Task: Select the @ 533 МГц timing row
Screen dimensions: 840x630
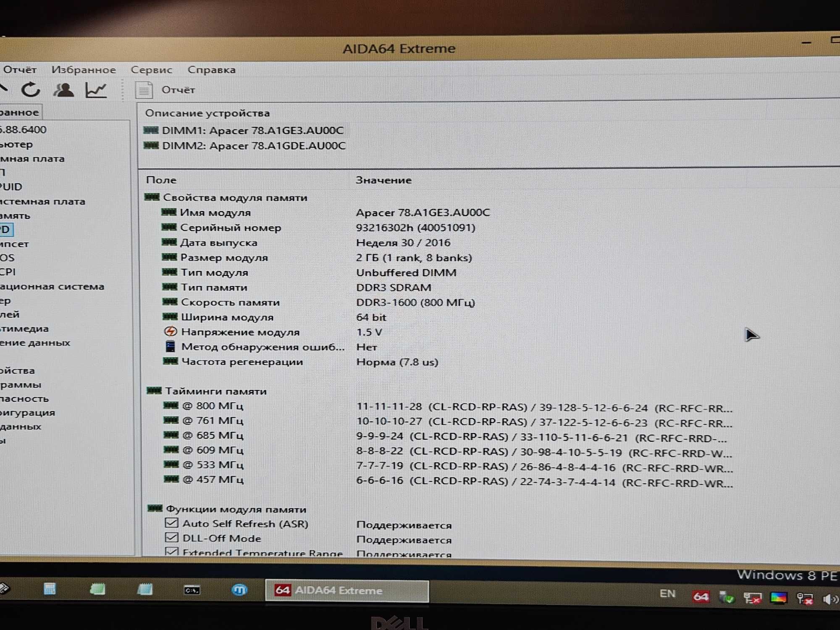Action: click(x=448, y=465)
